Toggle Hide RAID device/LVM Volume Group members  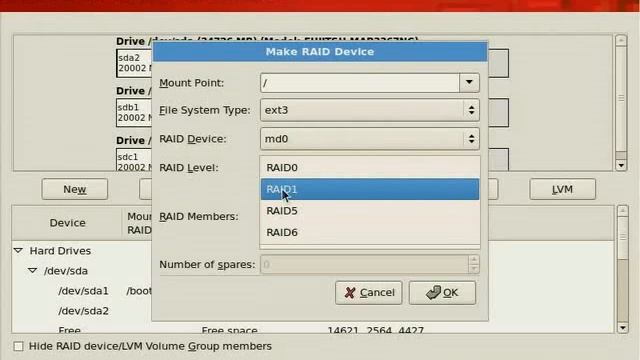pos(18,347)
